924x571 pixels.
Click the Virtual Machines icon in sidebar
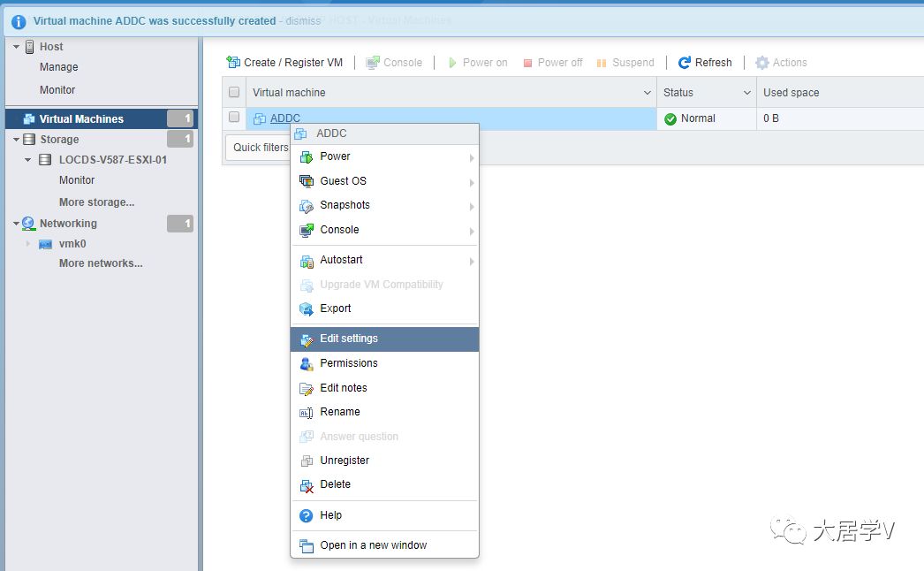click(x=29, y=119)
